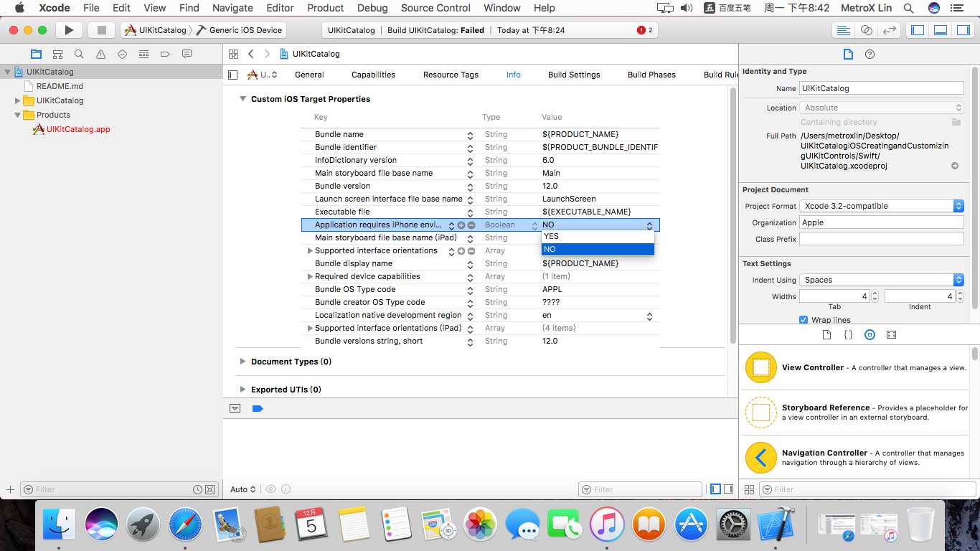Expand Exported UTIs section
The height and width of the screenshot is (551, 980).
point(242,390)
